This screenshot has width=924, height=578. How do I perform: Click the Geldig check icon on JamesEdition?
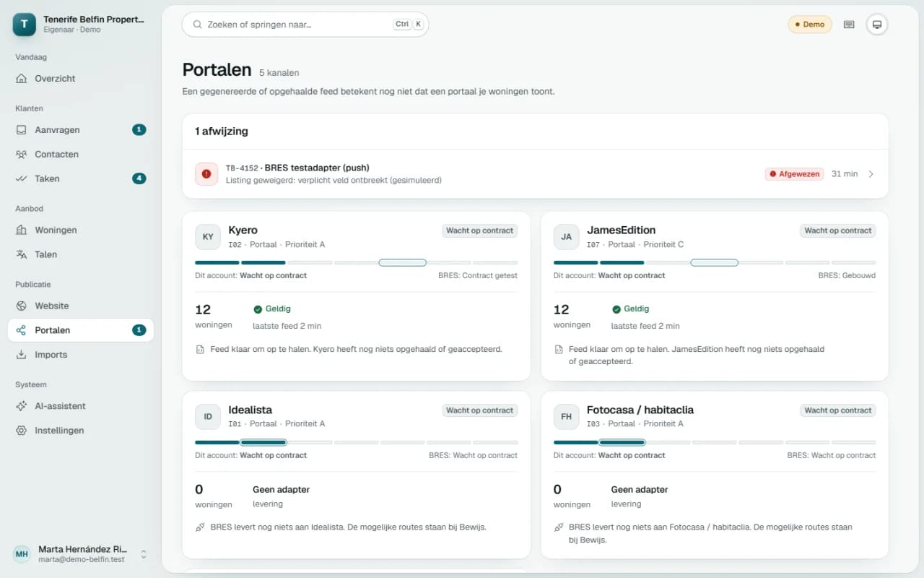point(616,309)
